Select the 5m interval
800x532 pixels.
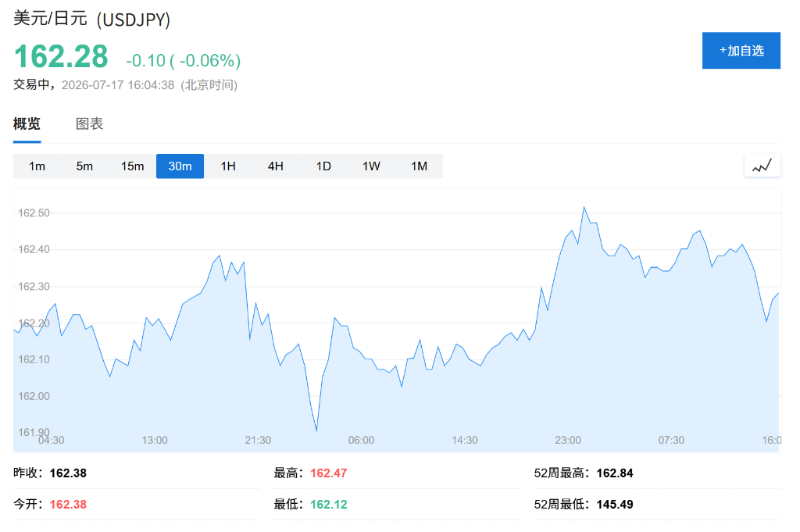pyautogui.click(x=84, y=166)
